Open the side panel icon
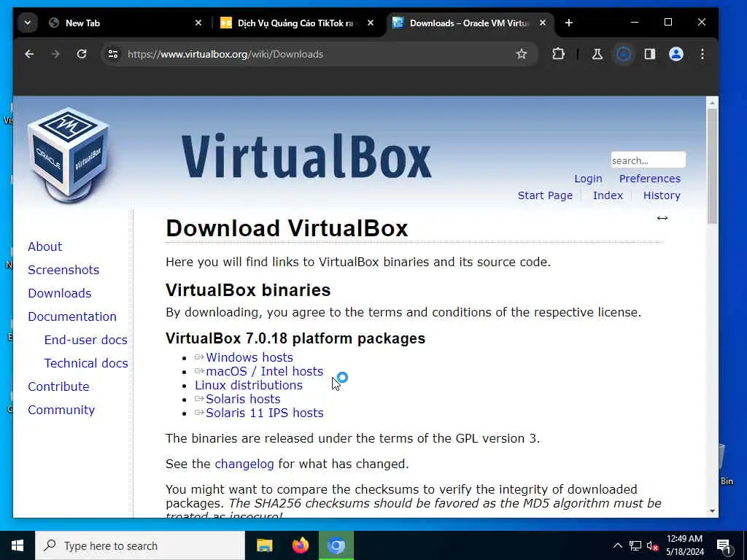This screenshot has height=560, width=747. click(x=650, y=54)
